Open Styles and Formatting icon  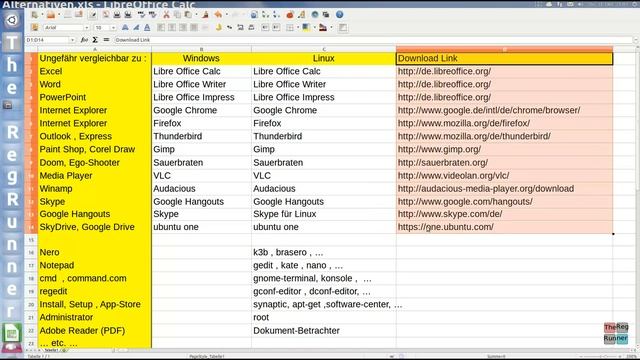(x=34, y=27)
